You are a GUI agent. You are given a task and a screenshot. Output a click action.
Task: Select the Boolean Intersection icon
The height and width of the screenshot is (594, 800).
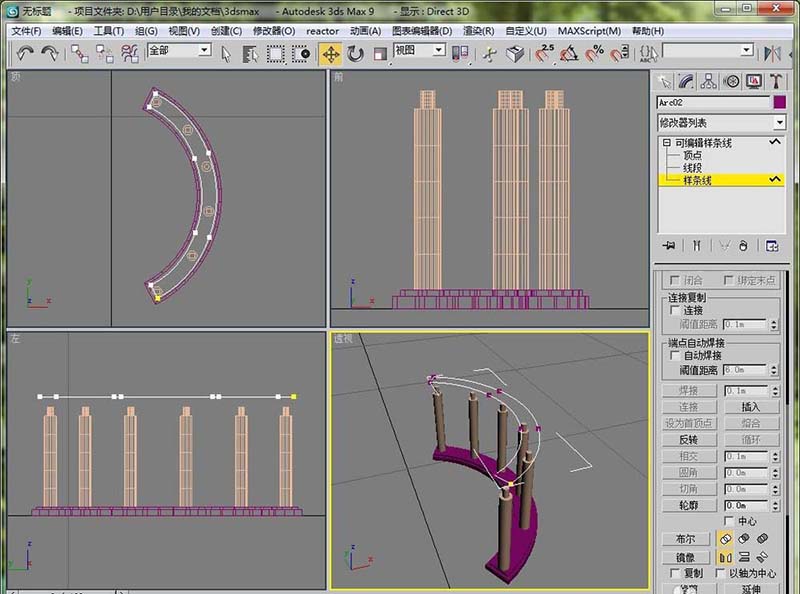point(762,538)
